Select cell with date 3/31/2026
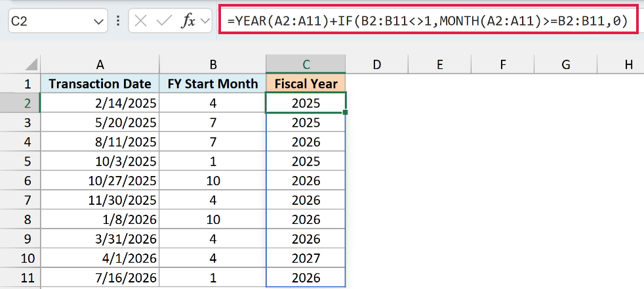The width and height of the screenshot is (644, 289). coord(100,239)
